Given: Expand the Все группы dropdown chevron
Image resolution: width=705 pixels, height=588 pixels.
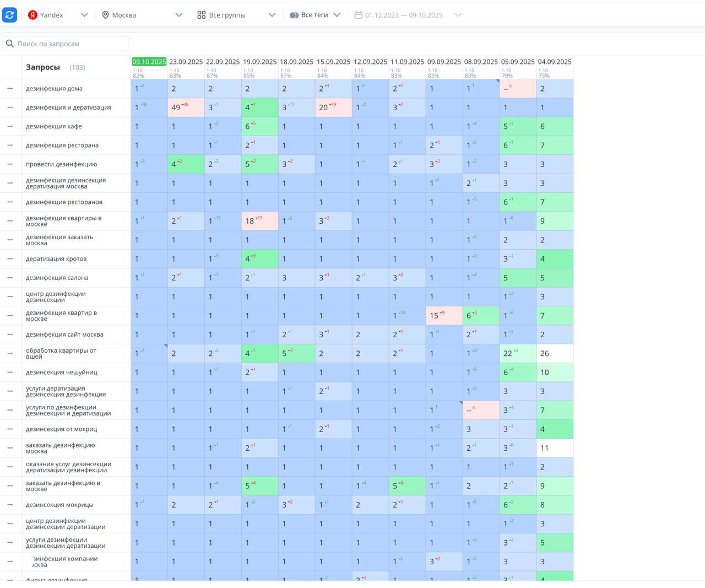Looking at the screenshot, I should coord(272,15).
